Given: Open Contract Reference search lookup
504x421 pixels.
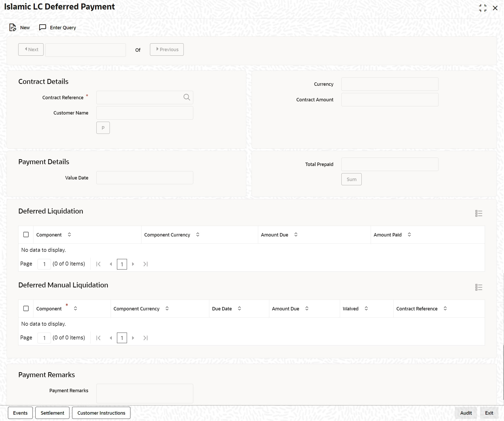Looking at the screenshot, I should [x=187, y=97].
